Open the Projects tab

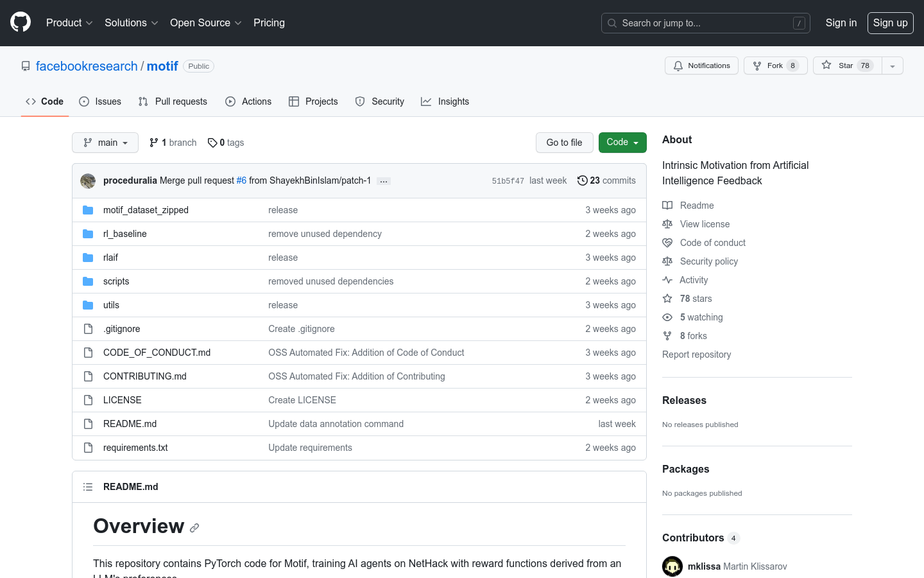[313, 101]
